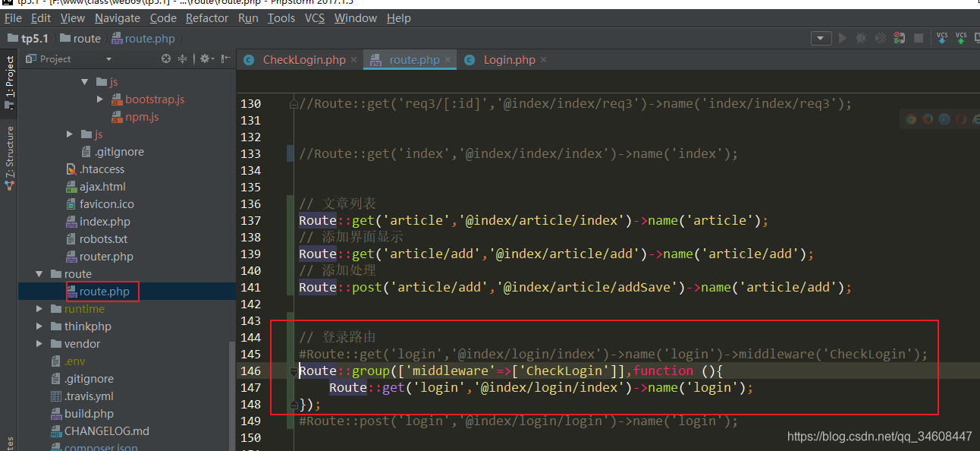Click the Collapse All icon in Project panel

point(183,58)
